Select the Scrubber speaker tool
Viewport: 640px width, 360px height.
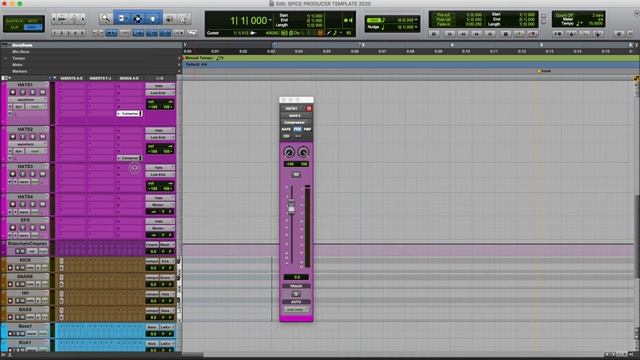click(169, 18)
